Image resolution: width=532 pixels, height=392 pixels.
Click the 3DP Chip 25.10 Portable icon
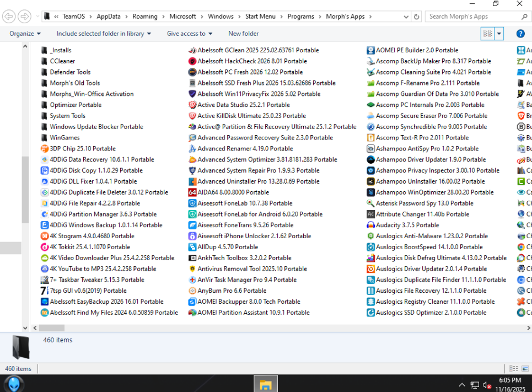(45, 149)
